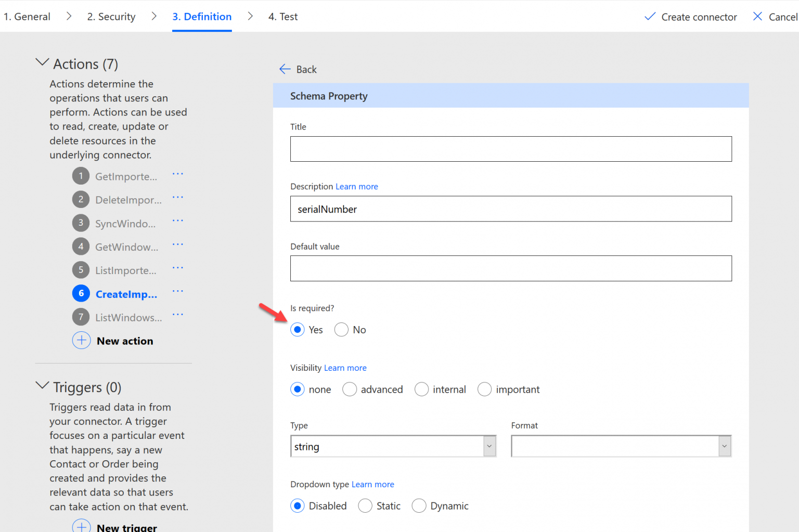Open the DeleteImpor... action via its numbered circle
799x532 pixels.
coord(81,199)
